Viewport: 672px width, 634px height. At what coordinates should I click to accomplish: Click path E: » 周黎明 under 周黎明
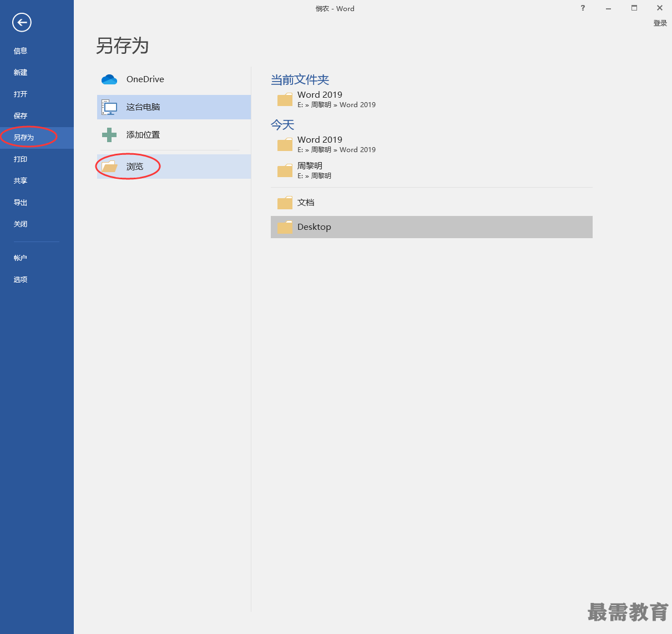pos(314,176)
